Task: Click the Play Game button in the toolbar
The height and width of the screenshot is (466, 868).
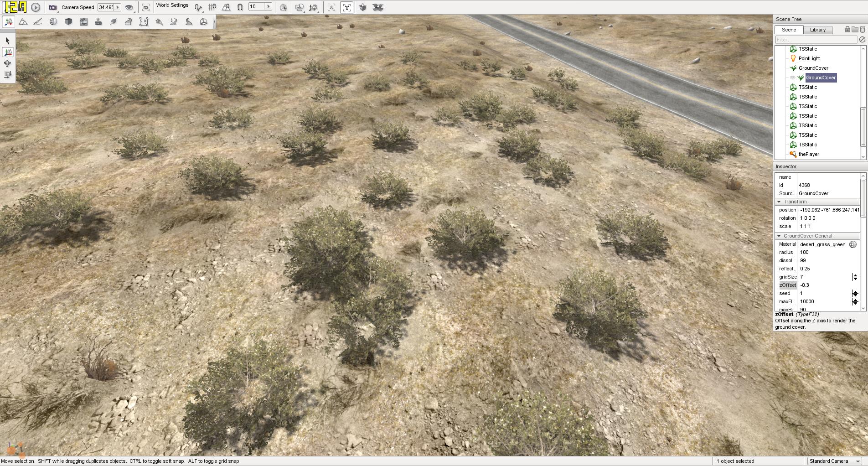Action: [36, 7]
